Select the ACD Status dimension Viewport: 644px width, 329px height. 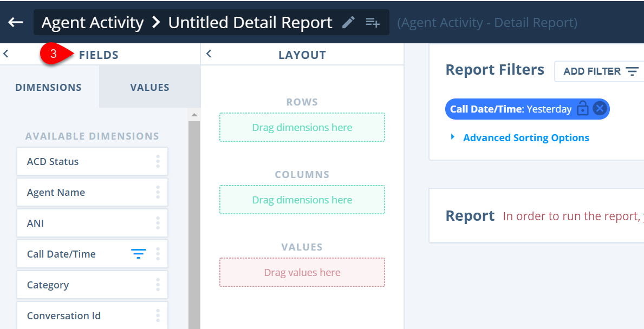pyautogui.click(x=93, y=161)
